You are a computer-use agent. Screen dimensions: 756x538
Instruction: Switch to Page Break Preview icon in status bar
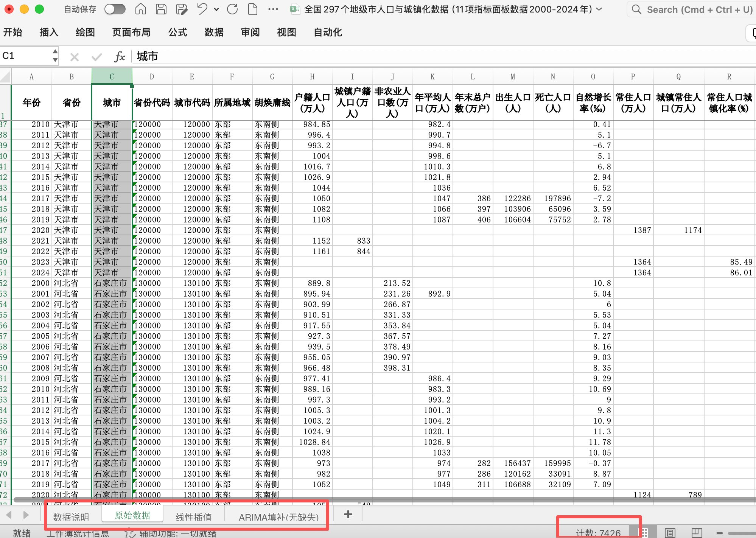(x=697, y=533)
